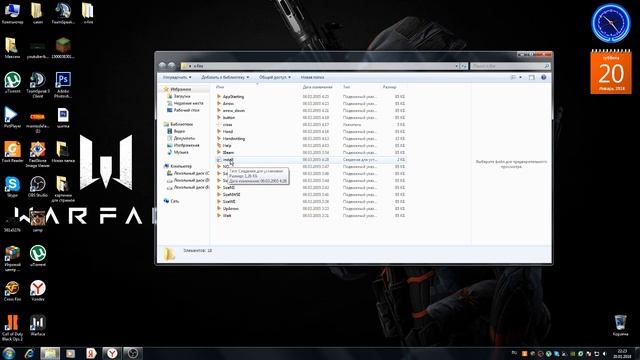Screen dimensions: 640x360
Task: Launch the Yandex browser desktop shortcut
Action: [38, 291]
